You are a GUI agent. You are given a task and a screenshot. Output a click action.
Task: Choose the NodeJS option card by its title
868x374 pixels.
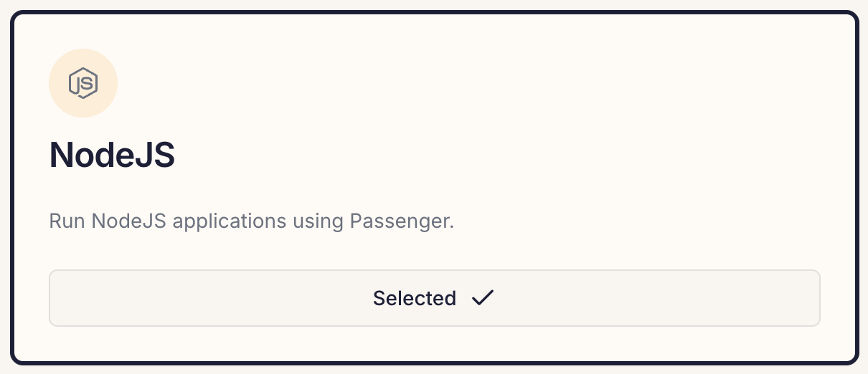(x=112, y=155)
